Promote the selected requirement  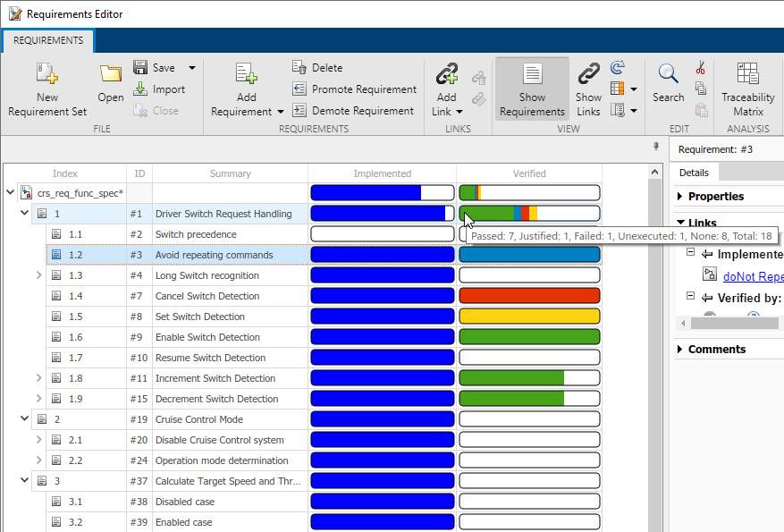299,89
